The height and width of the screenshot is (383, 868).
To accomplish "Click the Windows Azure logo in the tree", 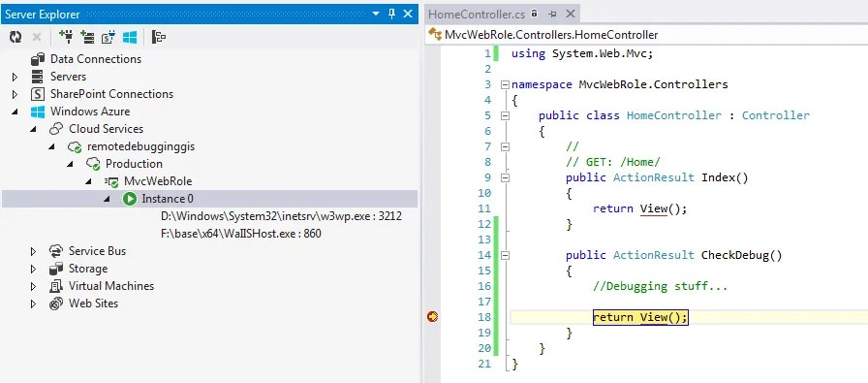I will pos(38,112).
